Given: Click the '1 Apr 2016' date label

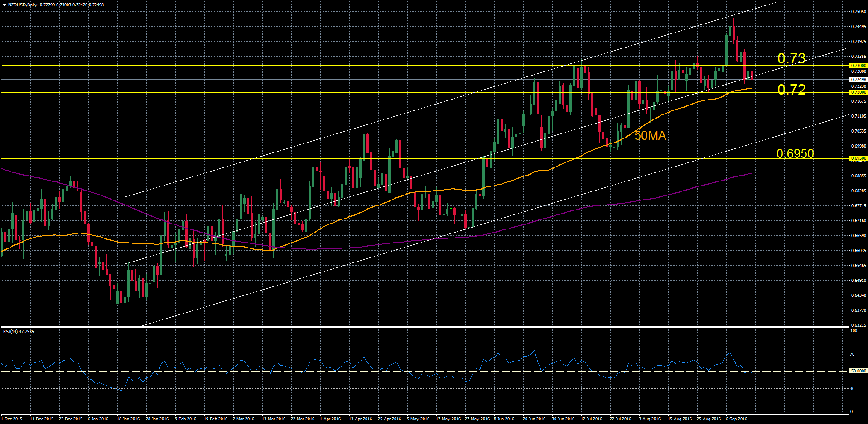Looking at the screenshot, I should click(x=330, y=419).
